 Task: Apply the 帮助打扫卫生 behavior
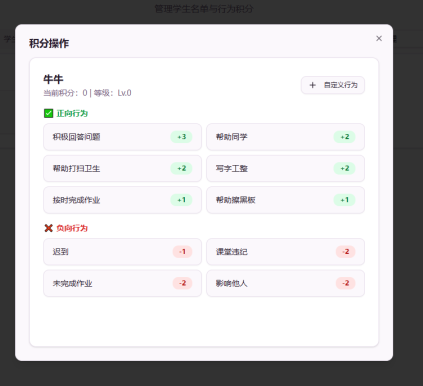pyautogui.click(x=122, y=168)
